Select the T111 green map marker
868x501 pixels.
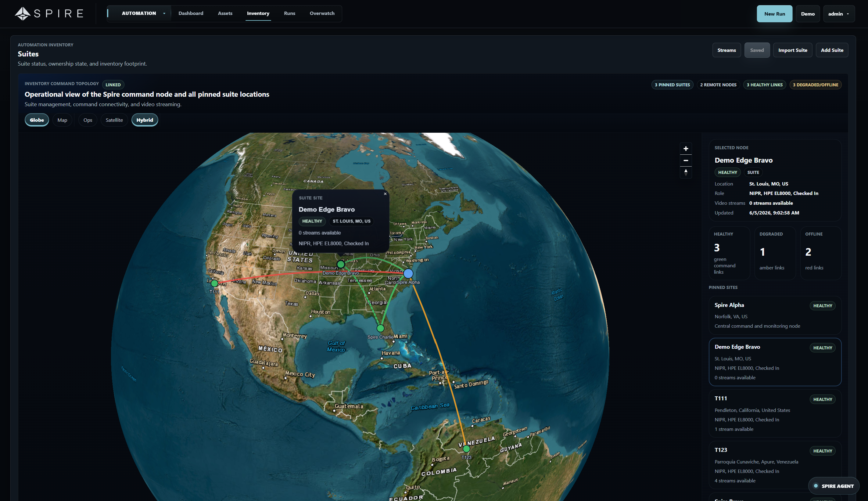point(214,283)
